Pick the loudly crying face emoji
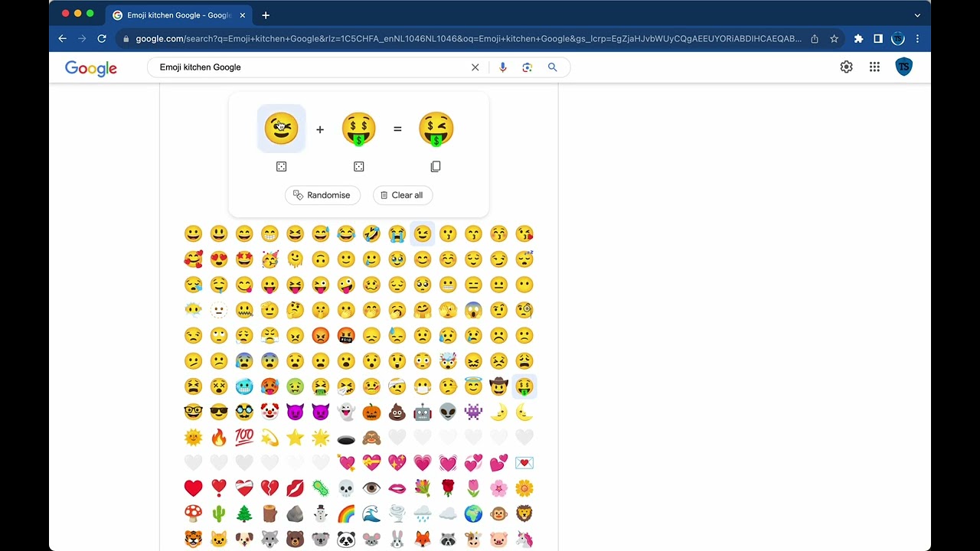The height and width of the screenshot is (551, 980). point(397,233)
